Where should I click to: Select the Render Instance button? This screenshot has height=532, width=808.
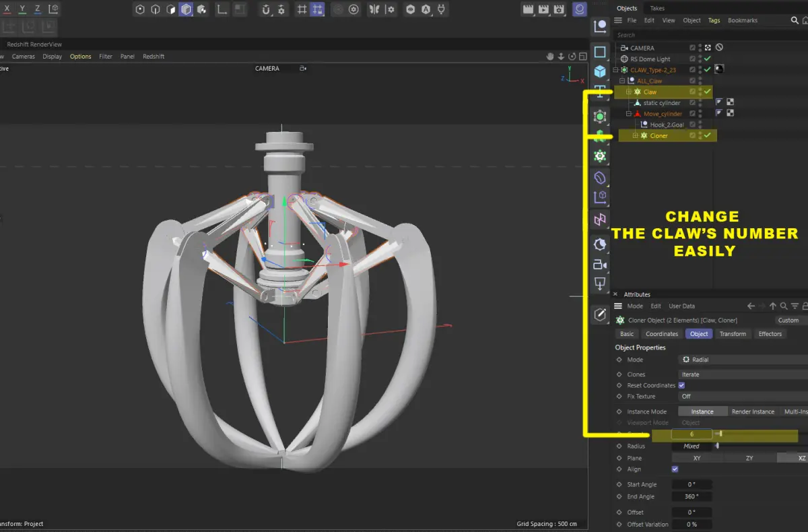tap(753, 411)
